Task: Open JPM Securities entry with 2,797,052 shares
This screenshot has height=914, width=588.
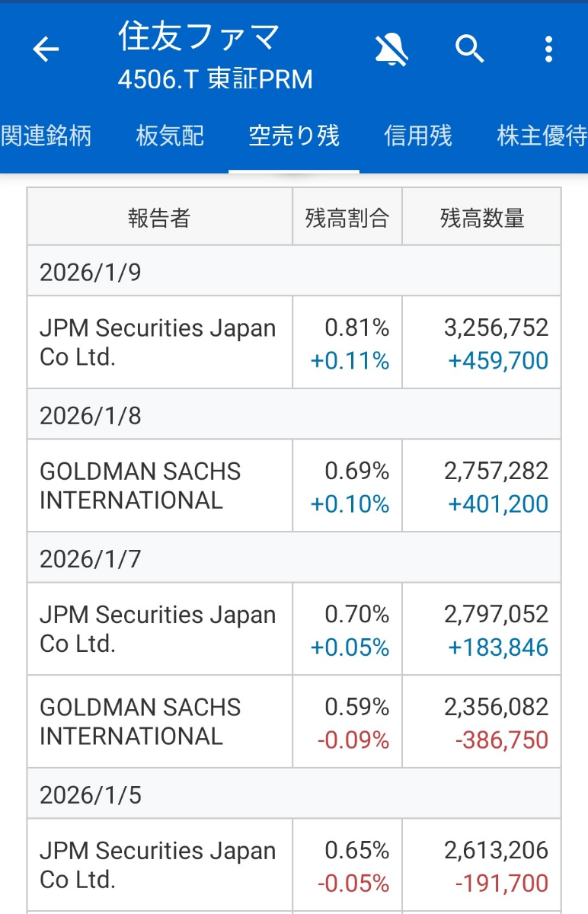Action: click(158, 628)
